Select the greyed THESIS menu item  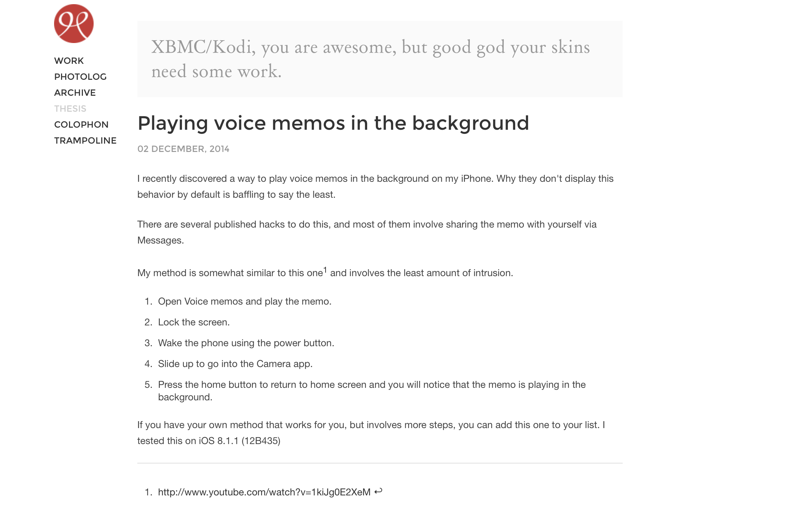(70, 109)
